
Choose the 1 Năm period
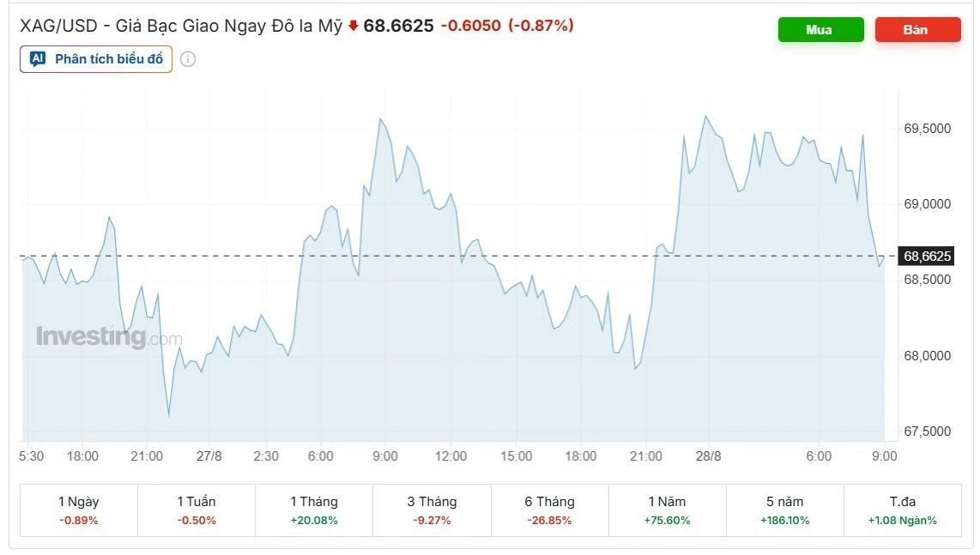click(x=667, y=510)
